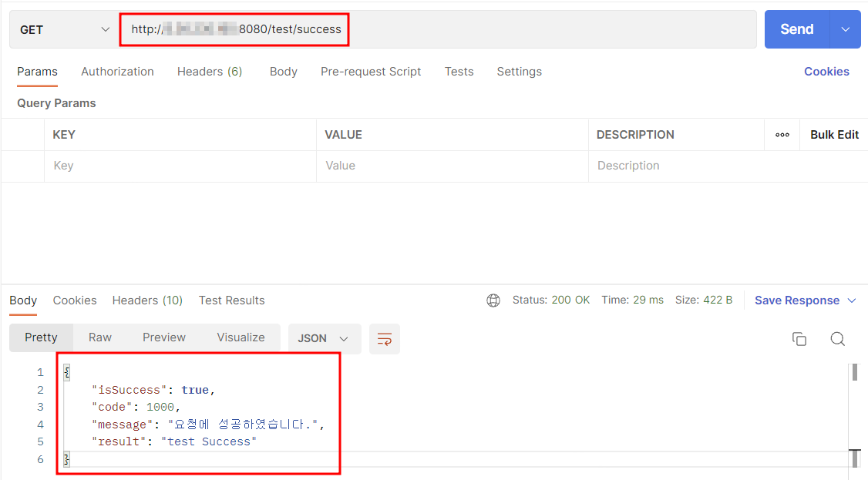Click Save Response

pyautogui.click(x=797, y=300)
